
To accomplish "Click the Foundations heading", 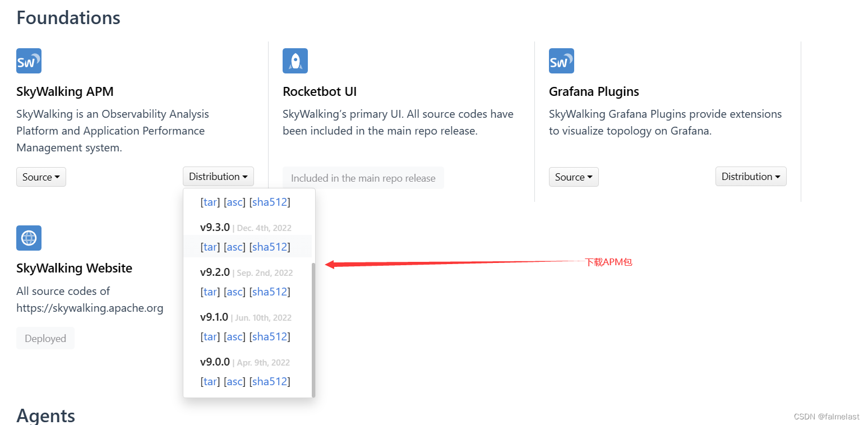I will coord(68,17).
